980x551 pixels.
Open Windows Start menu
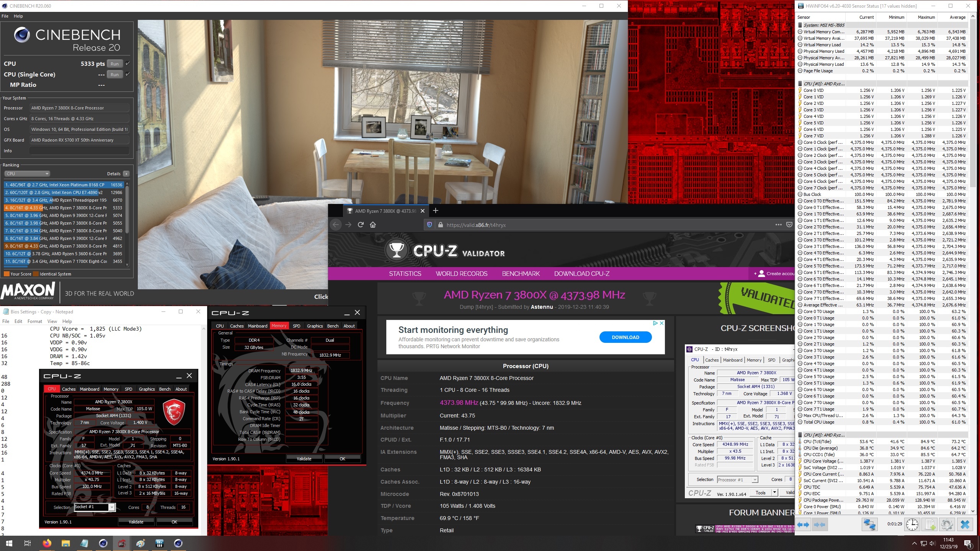pos(9,543)
